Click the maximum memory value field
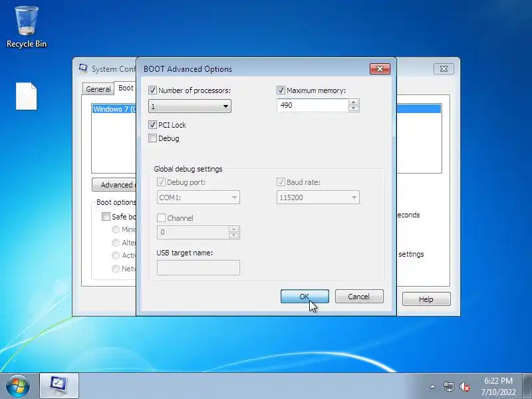 click(x=313, y=106)
